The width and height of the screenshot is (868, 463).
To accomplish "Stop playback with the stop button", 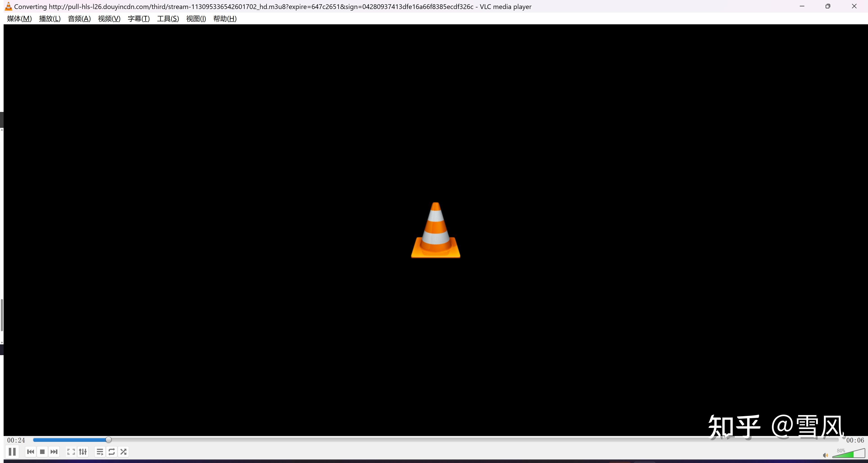I will (42, 452).
